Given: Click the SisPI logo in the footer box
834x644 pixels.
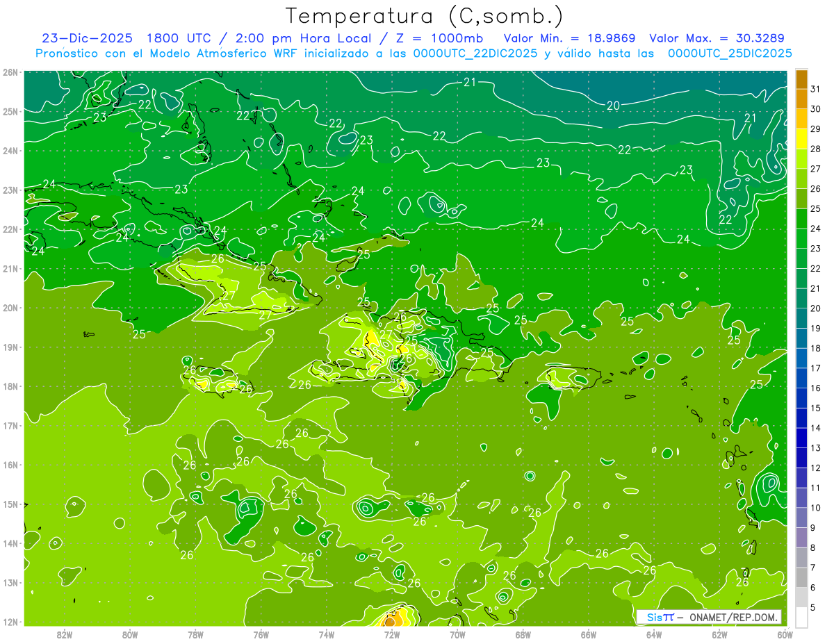Looking at the screenshot, I should [660, 617].
